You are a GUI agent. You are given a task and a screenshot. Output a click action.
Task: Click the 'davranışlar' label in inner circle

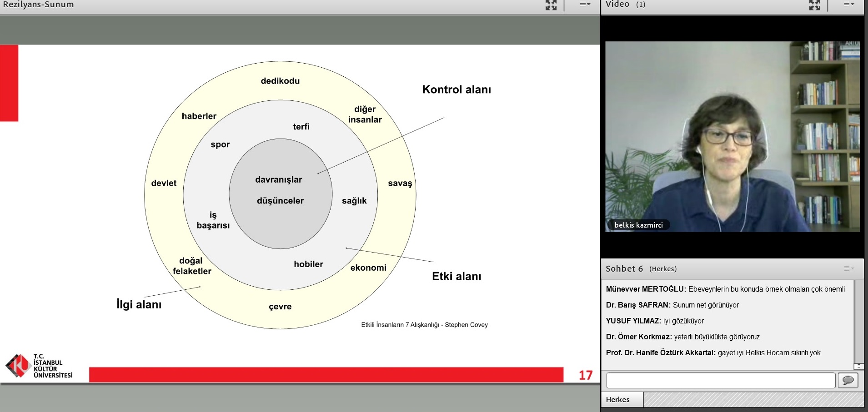click(278, 179)
